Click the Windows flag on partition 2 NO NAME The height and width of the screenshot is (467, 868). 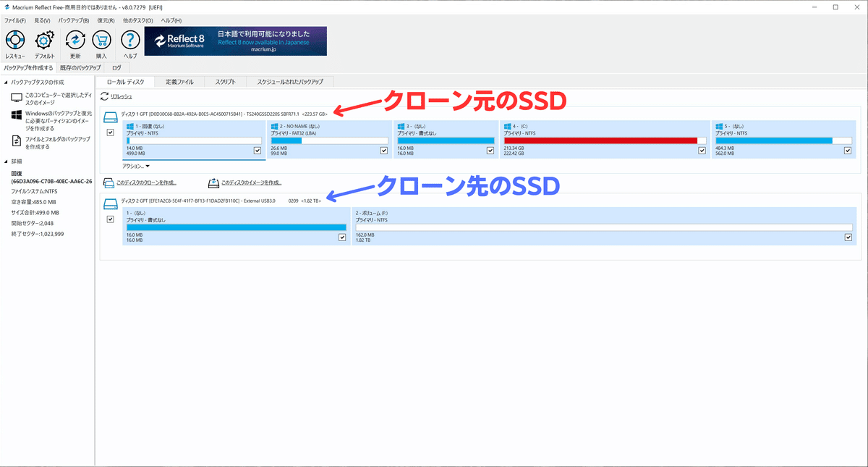coord(274,126)
